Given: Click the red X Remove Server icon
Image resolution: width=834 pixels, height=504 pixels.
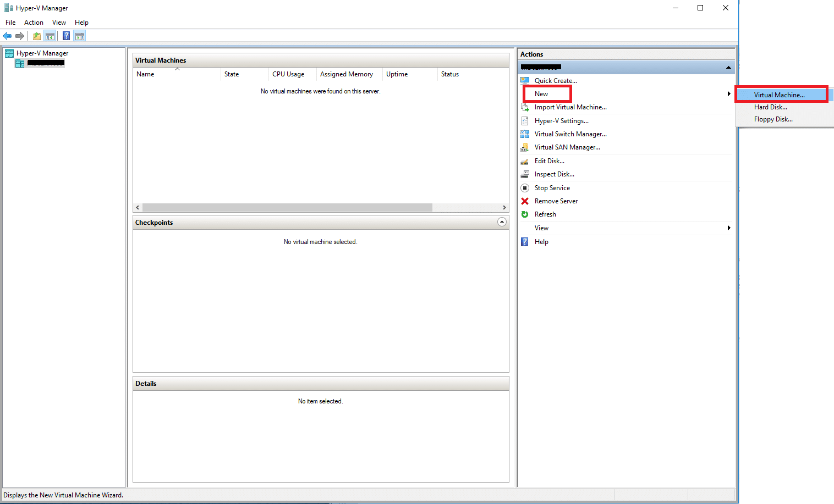Looking at the screenshot, I should [x=525, y=201].
